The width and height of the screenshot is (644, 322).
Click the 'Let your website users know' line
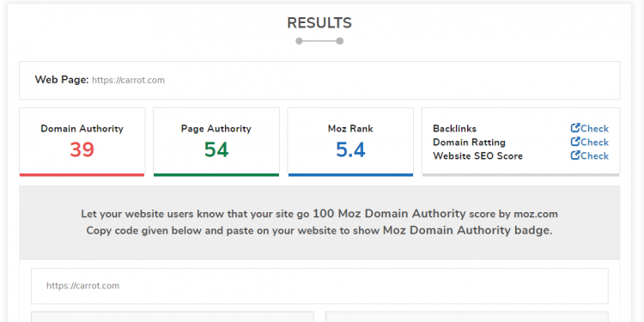tap(319, 214)
